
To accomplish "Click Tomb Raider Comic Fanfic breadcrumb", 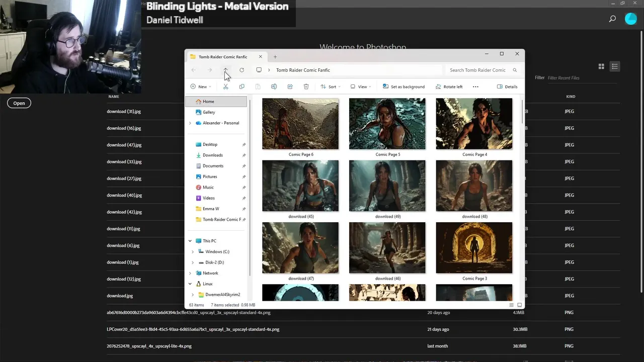I will point(303,70).
